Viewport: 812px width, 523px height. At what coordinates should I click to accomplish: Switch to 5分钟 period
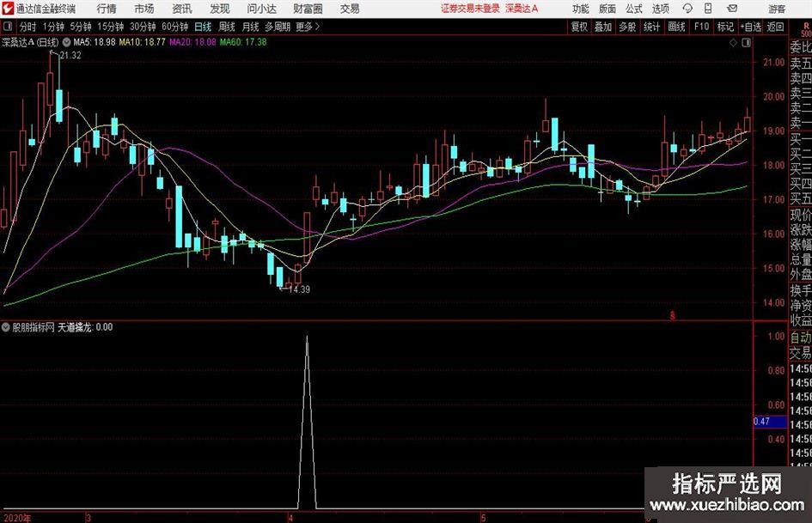click(x=80, y=27)
